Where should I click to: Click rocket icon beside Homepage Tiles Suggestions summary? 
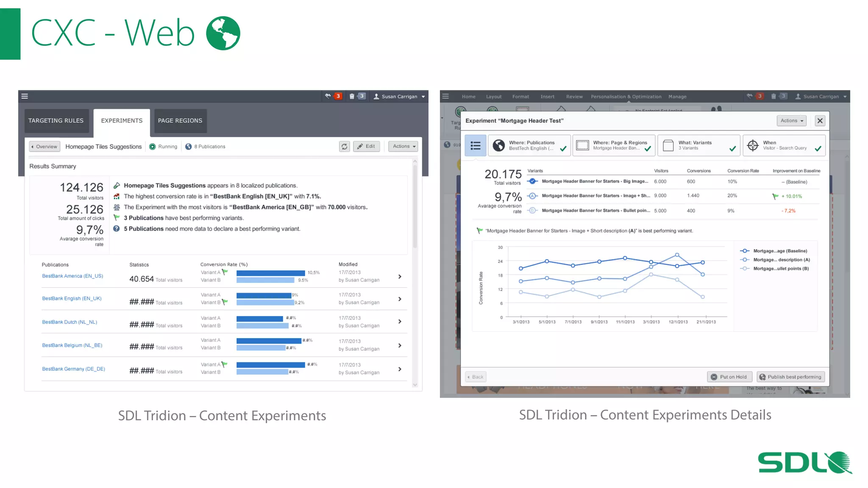tap(117, 186)
